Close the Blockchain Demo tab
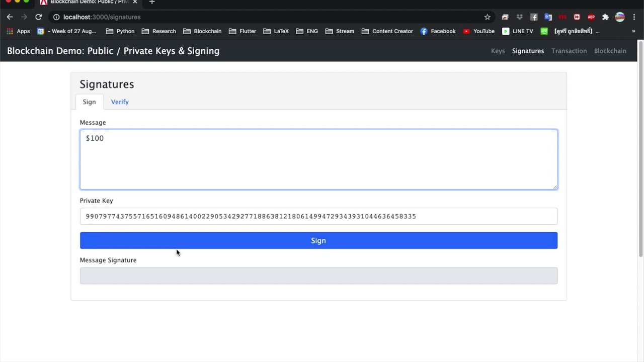644x362 pixels. pyautogui.click(x=135, y=2)
